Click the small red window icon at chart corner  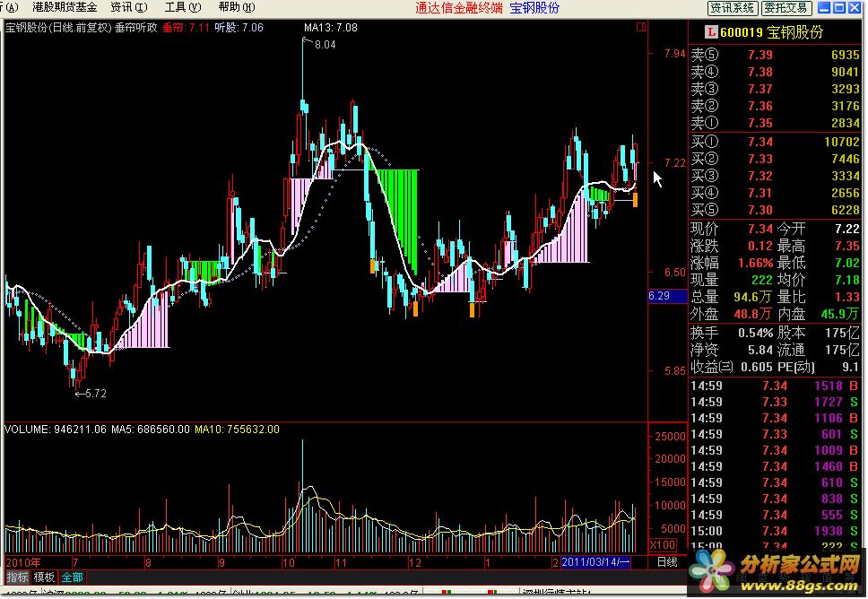(641, 27)
